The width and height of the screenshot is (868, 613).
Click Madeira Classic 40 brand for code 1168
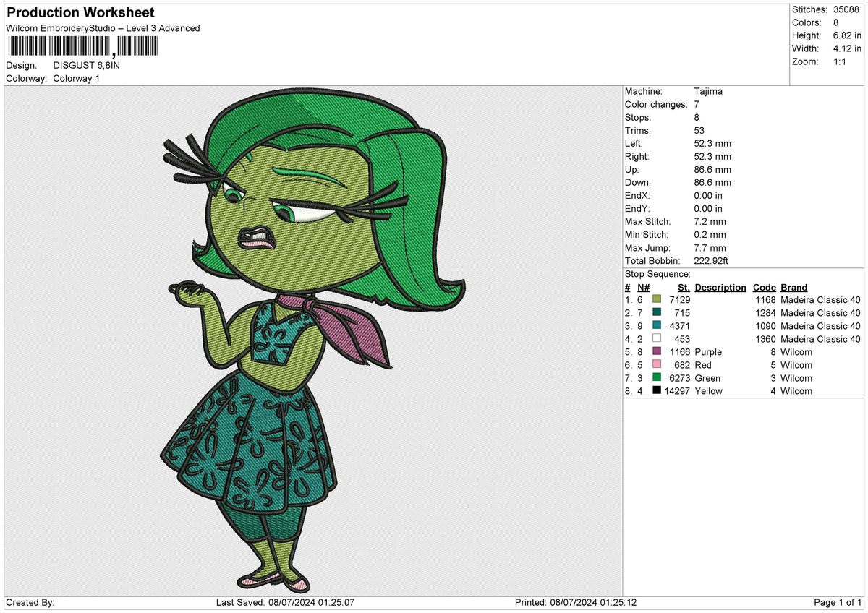click(x=820, y=300)
